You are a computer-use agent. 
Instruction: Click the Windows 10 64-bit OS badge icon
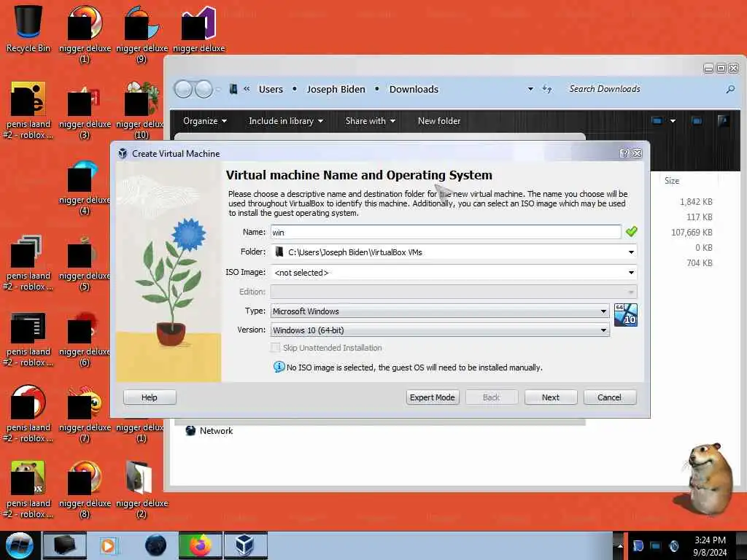tap(625, 315)
